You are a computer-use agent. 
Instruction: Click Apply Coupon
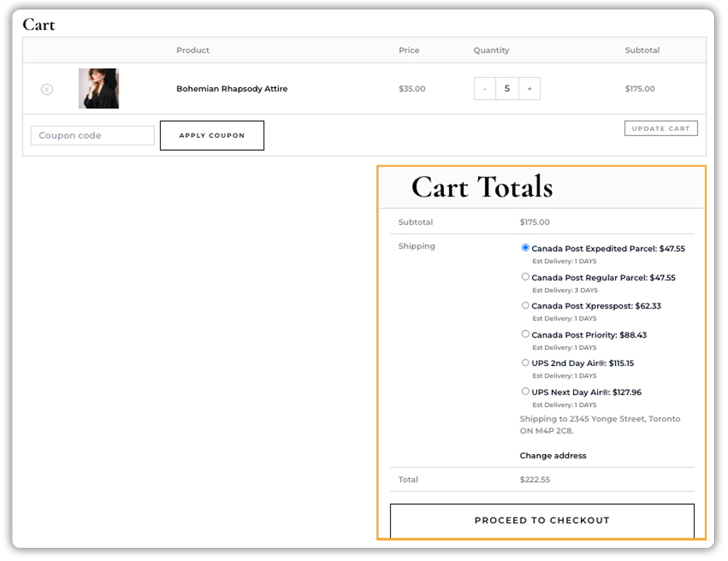(211, 135)
